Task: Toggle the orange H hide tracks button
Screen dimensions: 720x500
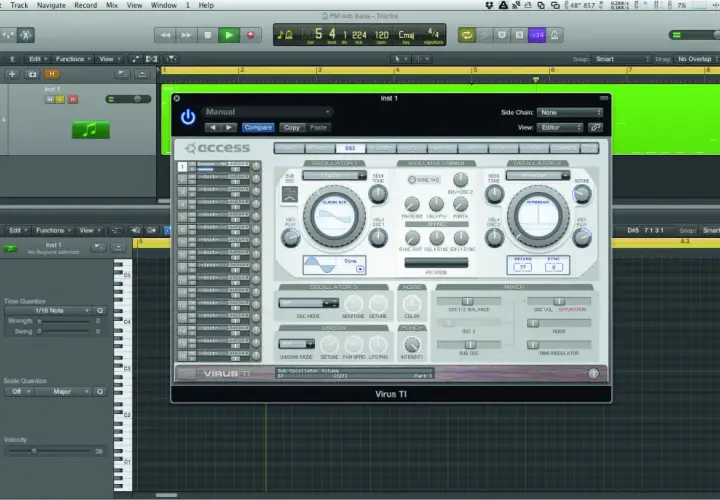Action: (51, 74)
